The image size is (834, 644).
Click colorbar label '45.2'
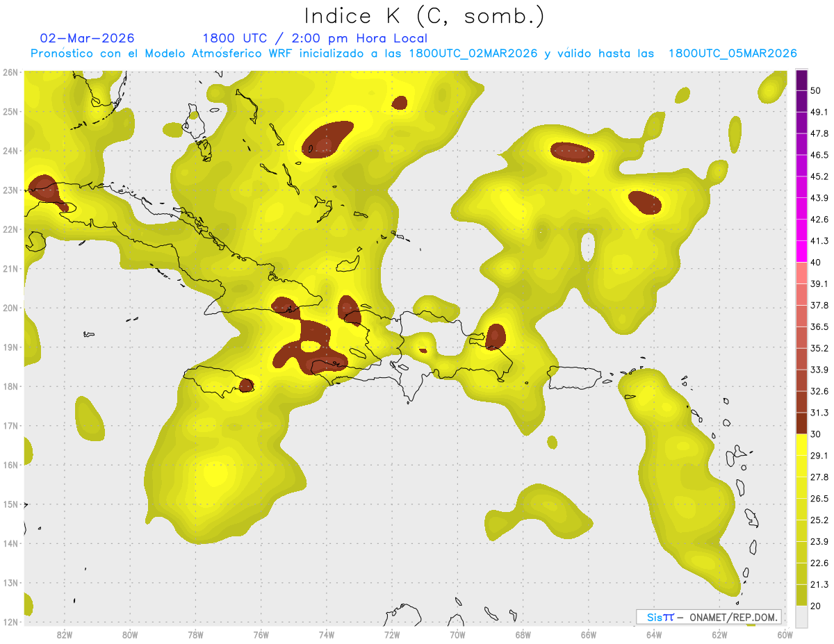point(819,176)
